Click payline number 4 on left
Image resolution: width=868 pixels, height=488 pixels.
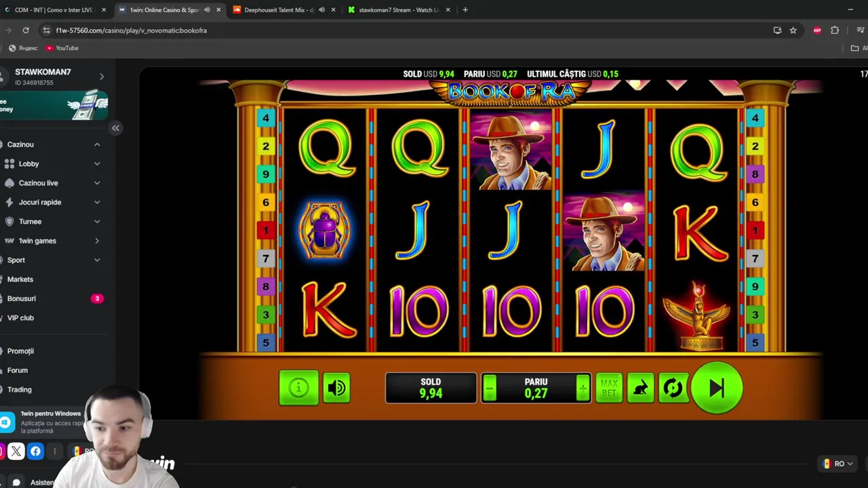[x=266, y=118]
